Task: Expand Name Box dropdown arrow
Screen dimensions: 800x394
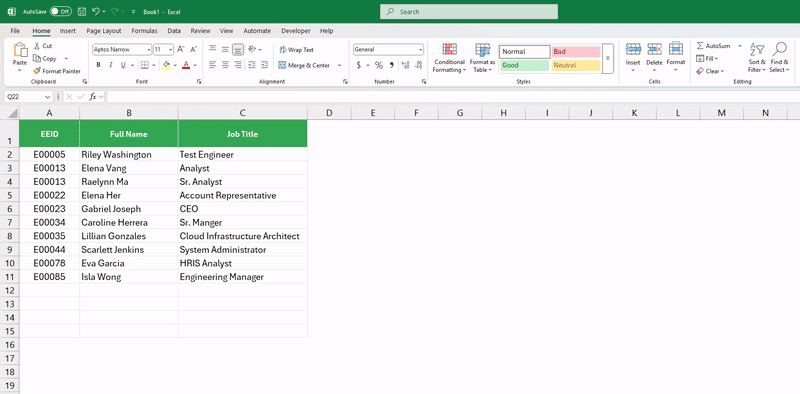Action: [x=48, y=96]
